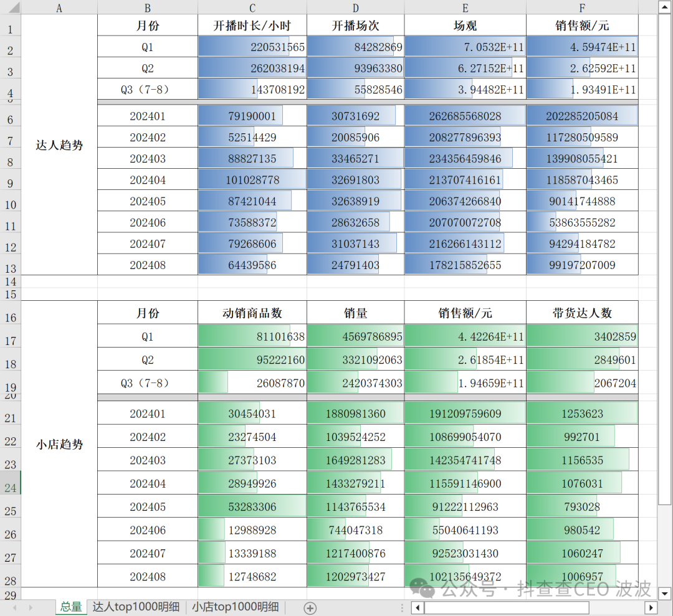Select cell with value 3.94482E+11
Image resolution: width=673 pixels, height=616 pixels.
point(465,89)
